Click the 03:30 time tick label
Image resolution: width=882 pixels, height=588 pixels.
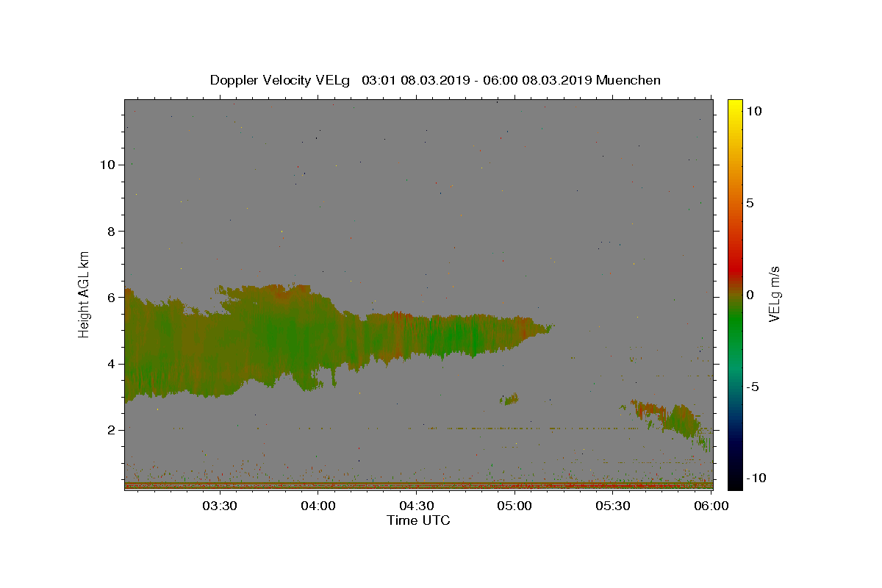pyautogui.click(x=220, y=506)
